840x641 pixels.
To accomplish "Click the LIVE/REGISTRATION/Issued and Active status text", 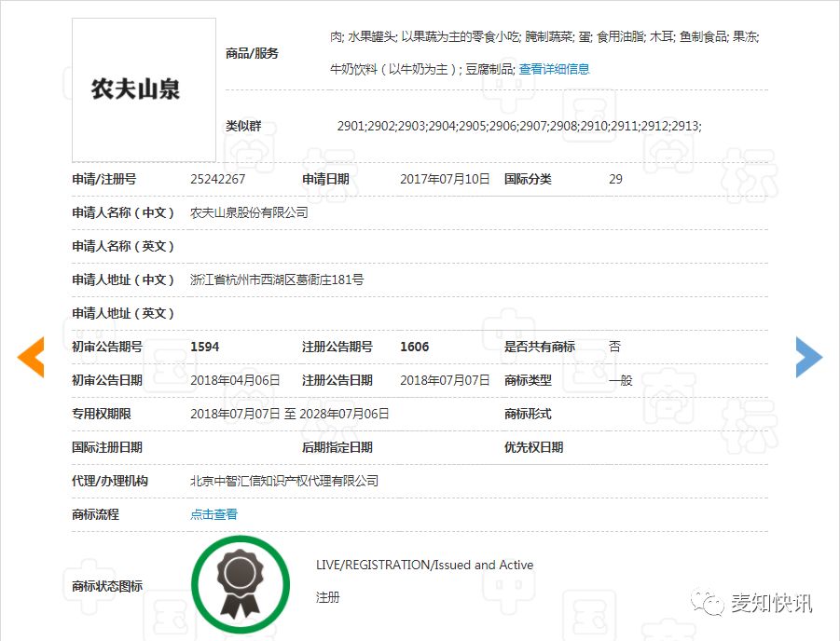I will (424, 565).
